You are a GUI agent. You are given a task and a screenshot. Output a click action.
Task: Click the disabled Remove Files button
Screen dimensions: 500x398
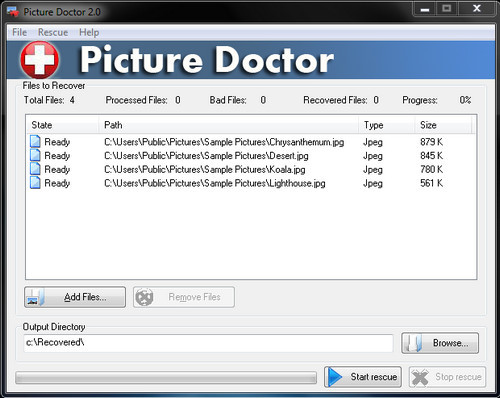pyautogui.click(x=184, y=297)
